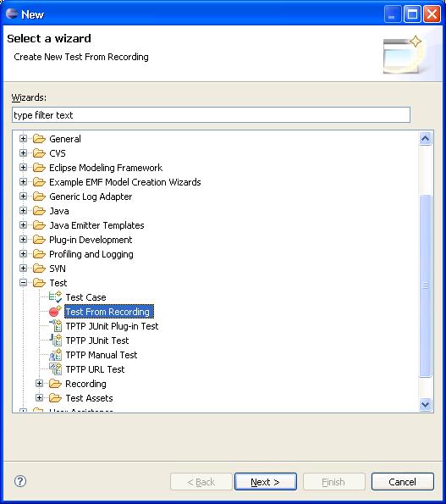The height and width of the screenshot is (504, 446).
Task: Expand the Test Assets subfolder
Action: (39, 398)
